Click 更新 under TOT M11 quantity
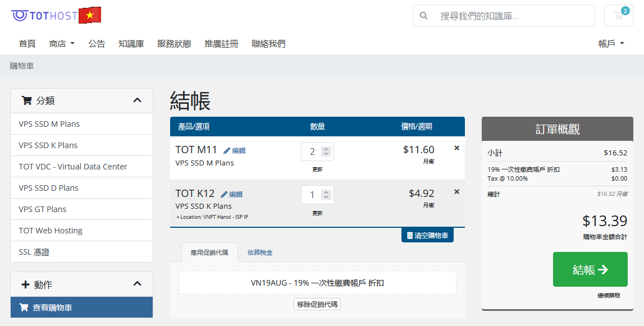 [x=317, y=169]
